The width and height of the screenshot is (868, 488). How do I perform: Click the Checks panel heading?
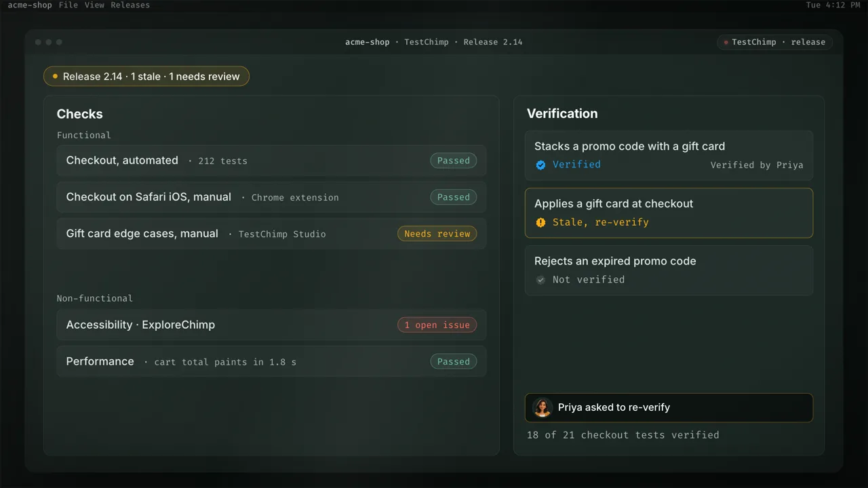[x=80, y=114]
